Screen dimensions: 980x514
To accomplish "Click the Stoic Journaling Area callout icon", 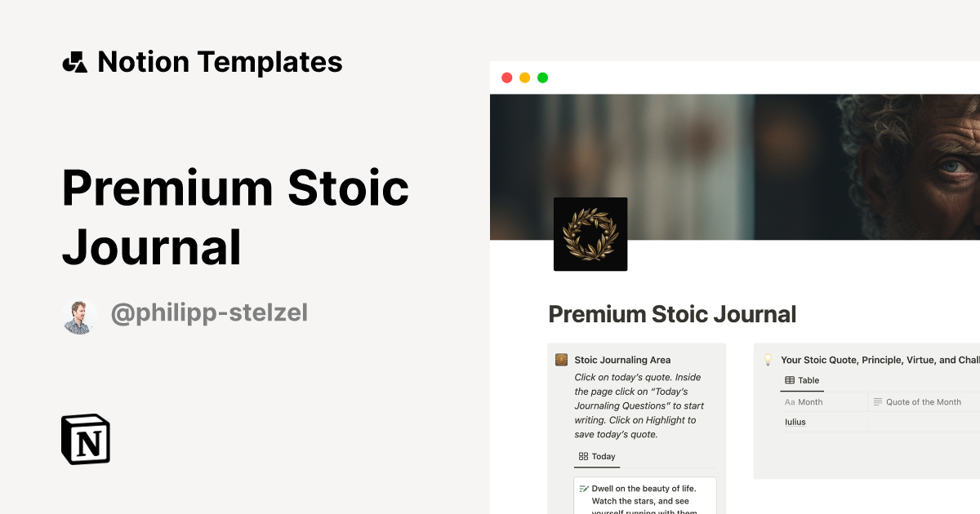I will [x=561, y=360].
